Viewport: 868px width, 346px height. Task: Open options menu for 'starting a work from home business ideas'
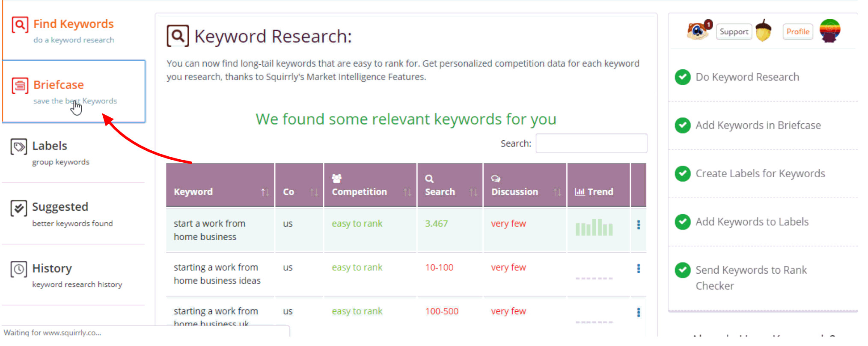(x=638, y=268)
